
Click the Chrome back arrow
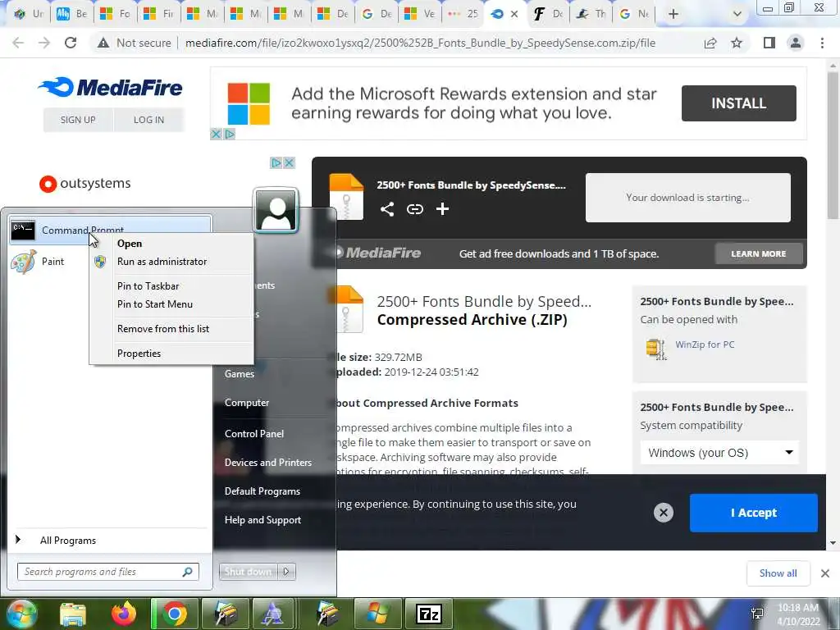pos(18,43)
